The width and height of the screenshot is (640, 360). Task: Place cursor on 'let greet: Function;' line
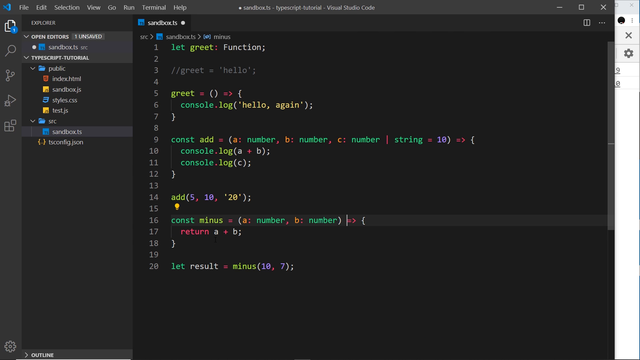[218, 47]
